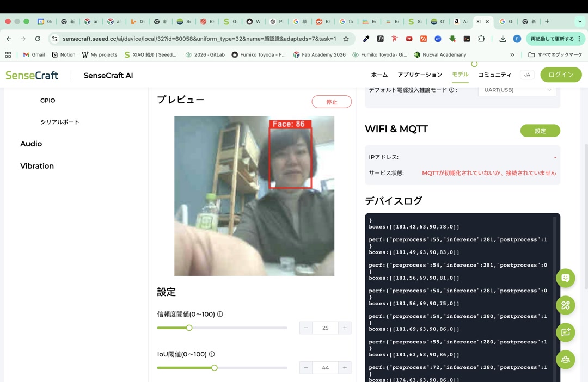Viewport: 588px width, 382px height.
Task: Click the JA language toggle button
Action: click(526, 75)
